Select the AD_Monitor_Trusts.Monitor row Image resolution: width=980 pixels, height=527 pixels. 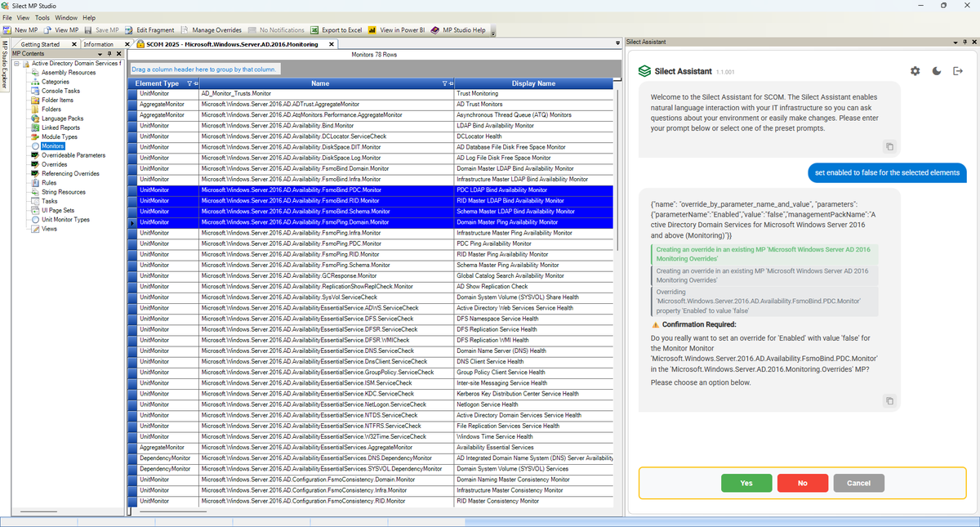click(370, 94)
